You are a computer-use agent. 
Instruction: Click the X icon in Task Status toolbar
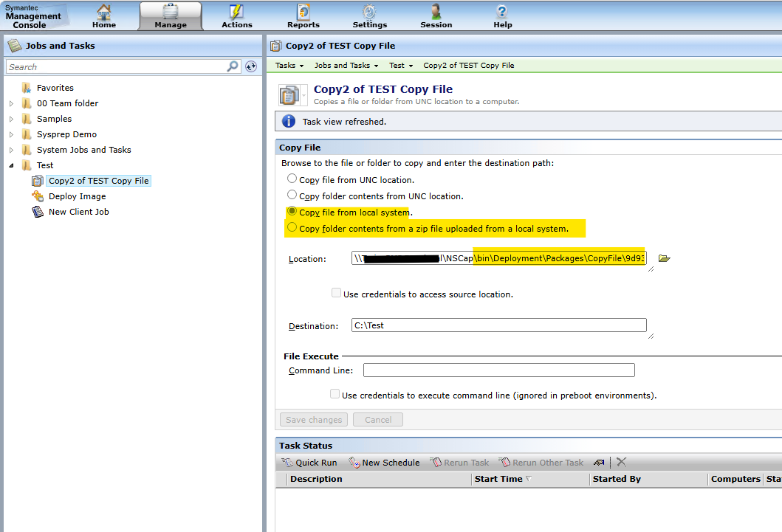[622, 462]
